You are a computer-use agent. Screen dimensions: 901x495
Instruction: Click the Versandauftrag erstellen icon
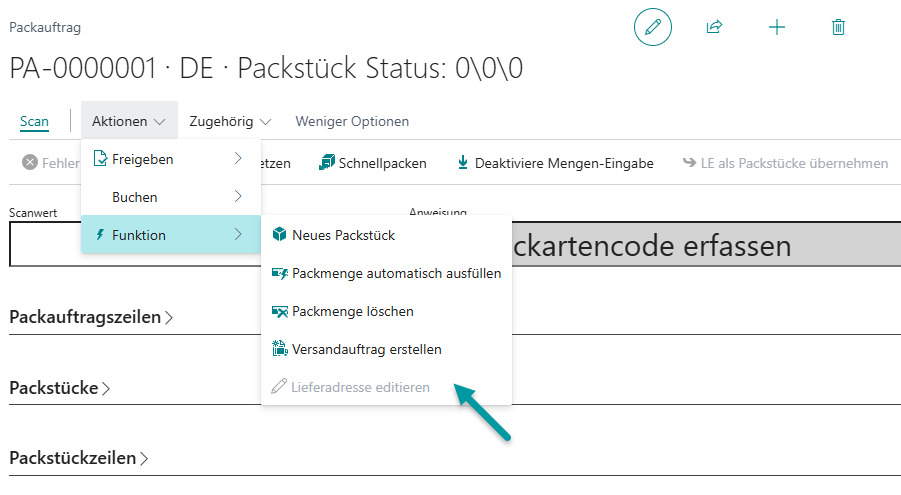280,348
